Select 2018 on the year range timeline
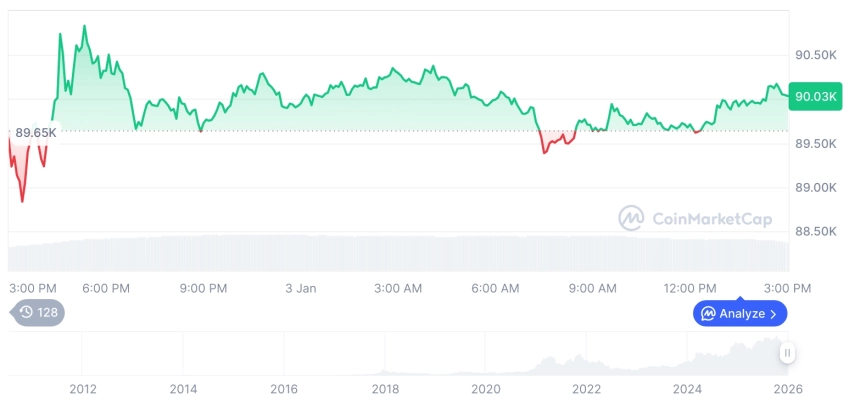 (385, 388)
